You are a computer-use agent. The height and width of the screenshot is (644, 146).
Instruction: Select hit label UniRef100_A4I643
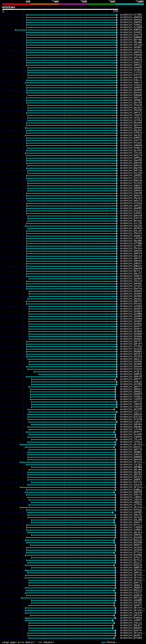pos(131,548)
